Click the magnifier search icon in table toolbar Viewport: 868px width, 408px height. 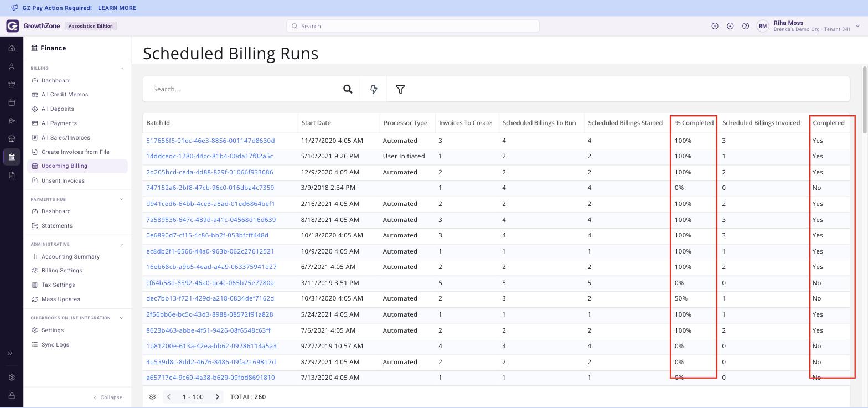pos(348,89)
